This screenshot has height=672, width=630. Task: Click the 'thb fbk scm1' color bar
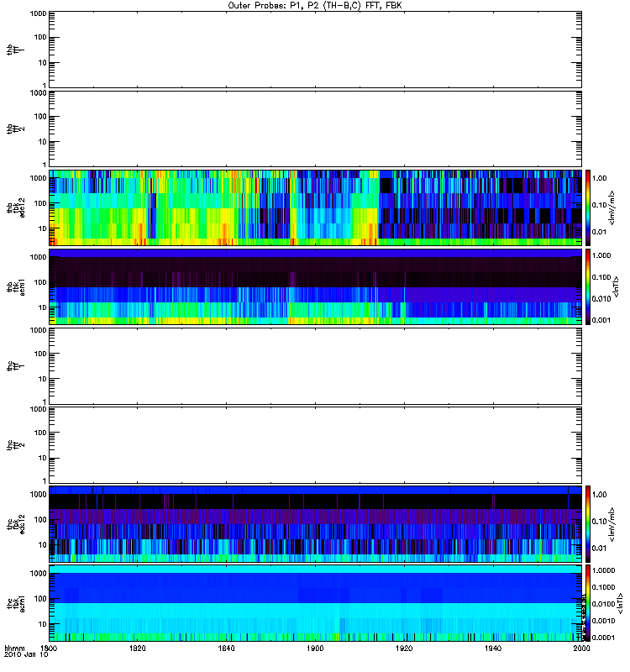pos(588,286)
